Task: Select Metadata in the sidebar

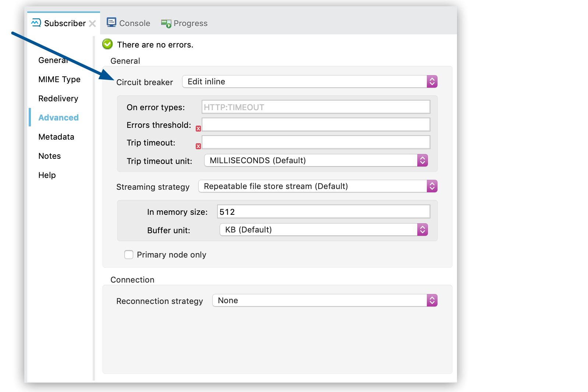Action: pyautogui.click(x=56, y=137)
